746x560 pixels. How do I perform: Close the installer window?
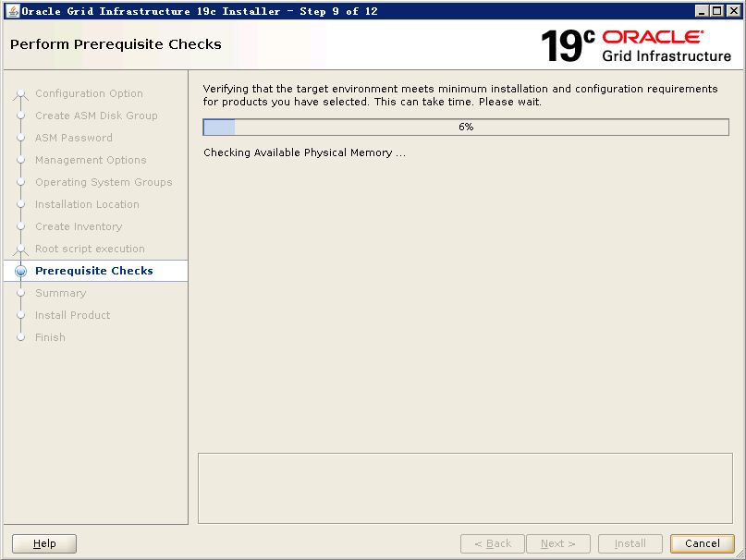coord(733,11)
